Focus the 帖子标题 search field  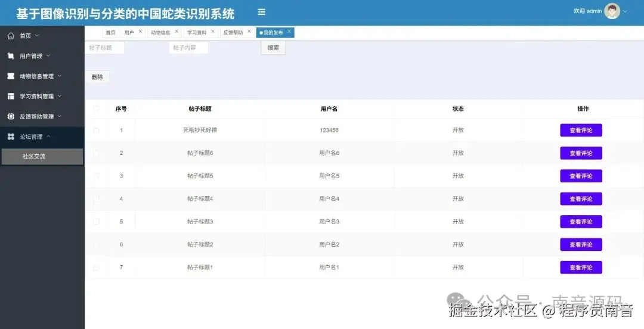(x=104, y=48)
